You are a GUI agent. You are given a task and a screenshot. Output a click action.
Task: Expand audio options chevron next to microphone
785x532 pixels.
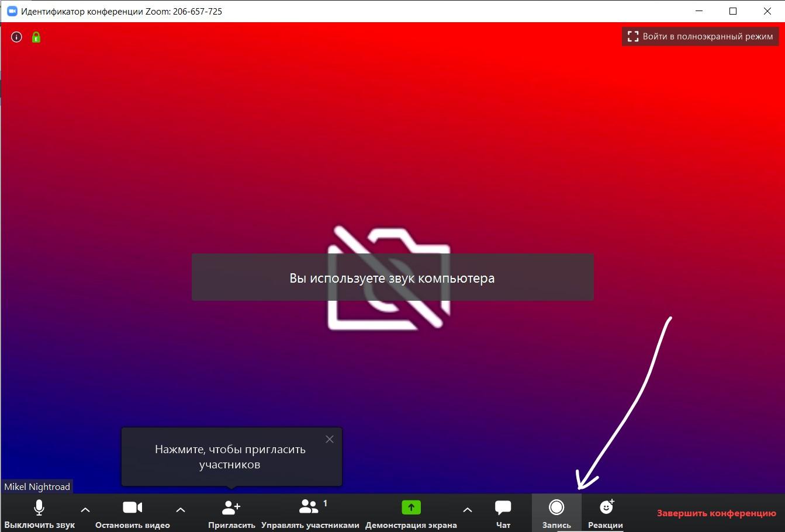(x=85, y=510)
